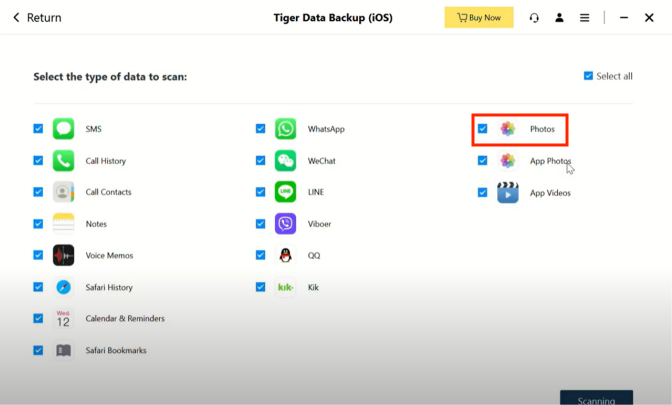Open the hamburger menu

pyautogui.click(x=585, y=18)
